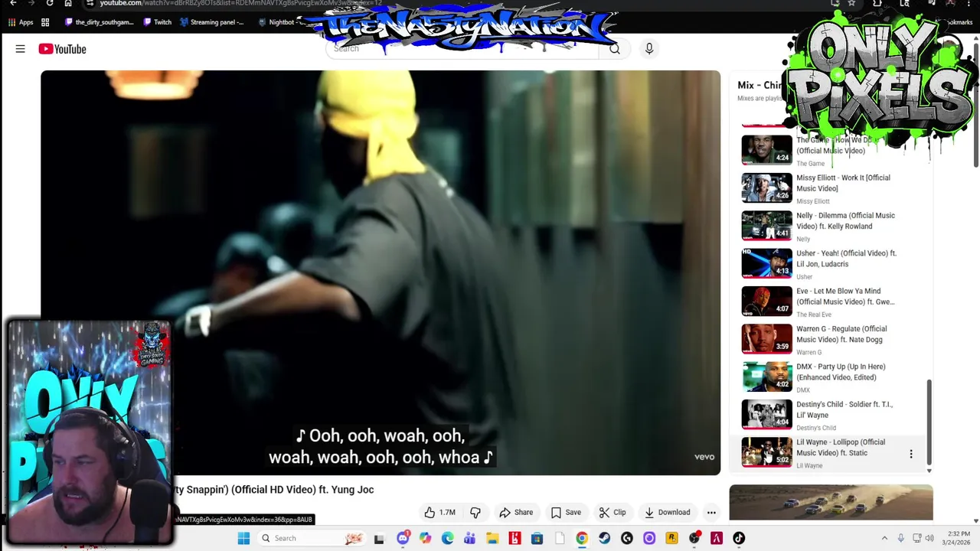
Task: Open the Apps bookmark
Action: pos(21,22)
